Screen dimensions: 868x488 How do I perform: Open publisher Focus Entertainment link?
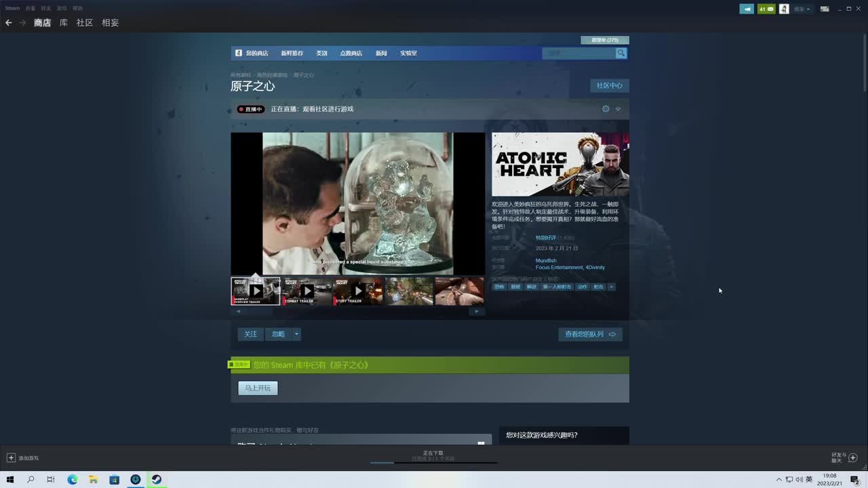coord(559,267)
